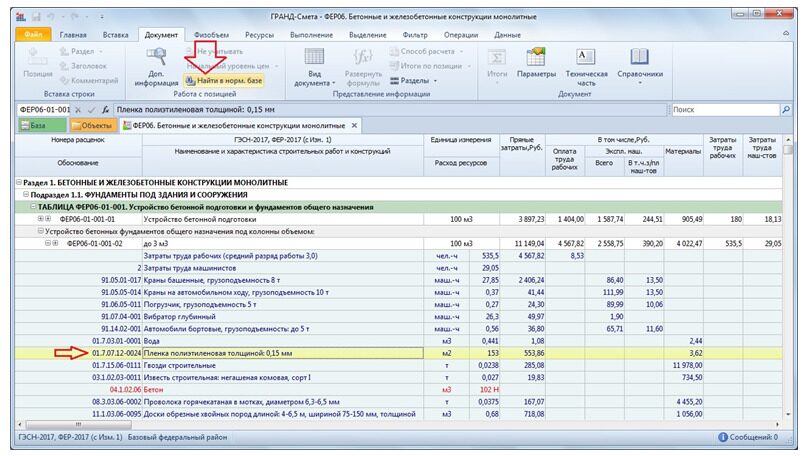Collapse Подраздел 1.1. ФУНДАМЕНТЫ ПОД ЗДАНИЯ
Screen dimensions: 805x456
26,195
